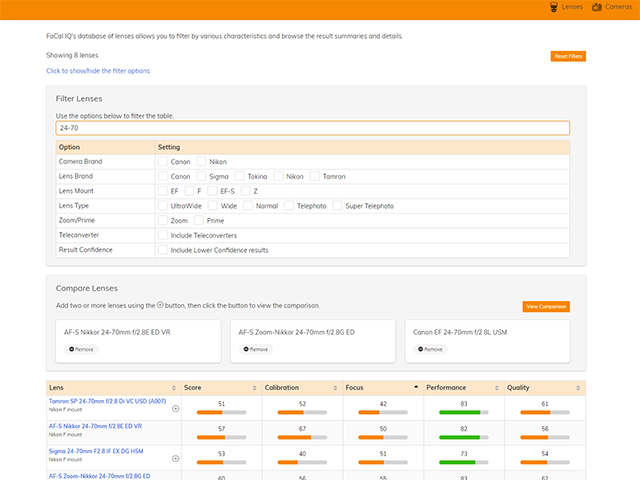Enable Include Teleconverters option

coord(163,235)
